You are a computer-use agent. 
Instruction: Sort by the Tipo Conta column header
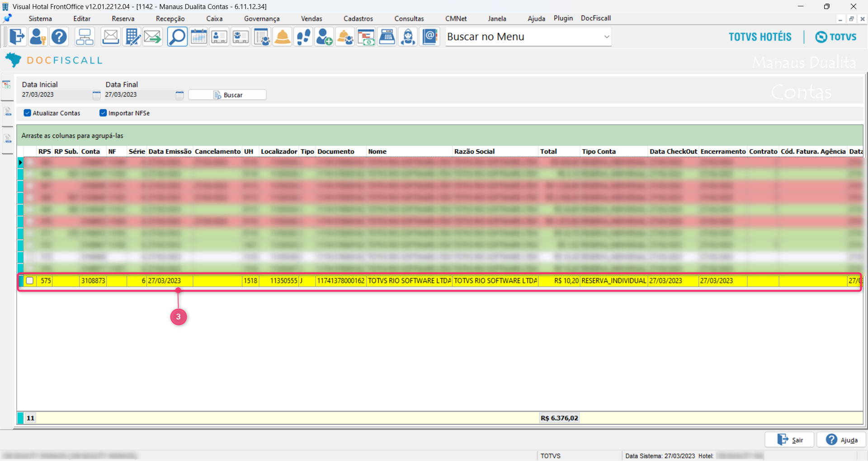click(x=614, y=151)
